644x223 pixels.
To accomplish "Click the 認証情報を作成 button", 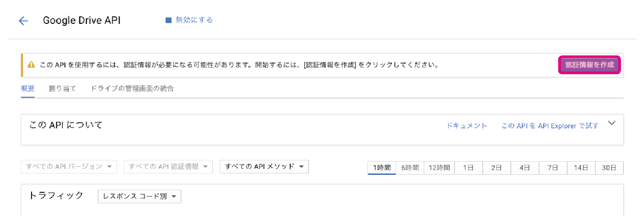I will (589, 65).
